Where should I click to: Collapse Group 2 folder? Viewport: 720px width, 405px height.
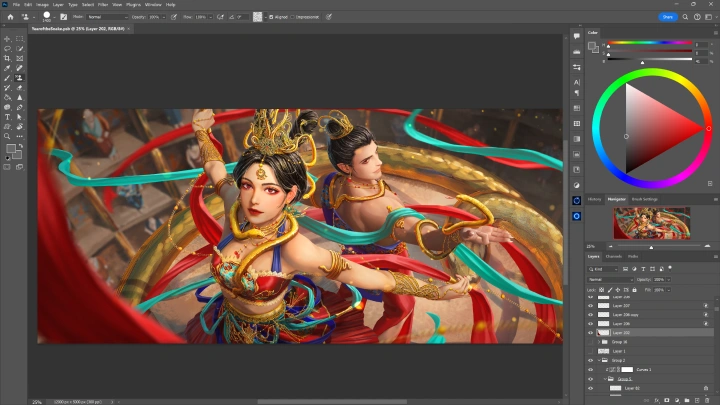(599, 360)
